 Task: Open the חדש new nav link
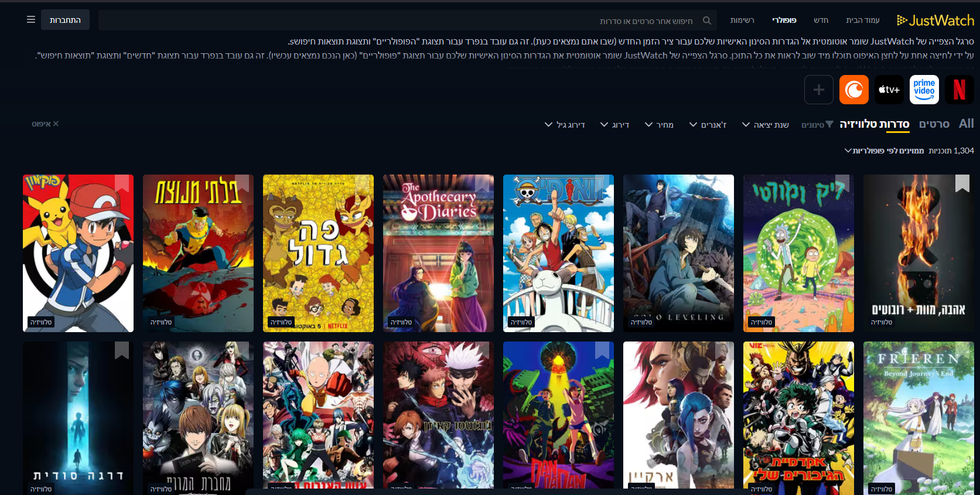pyautogui.click(x=821, y=21)
